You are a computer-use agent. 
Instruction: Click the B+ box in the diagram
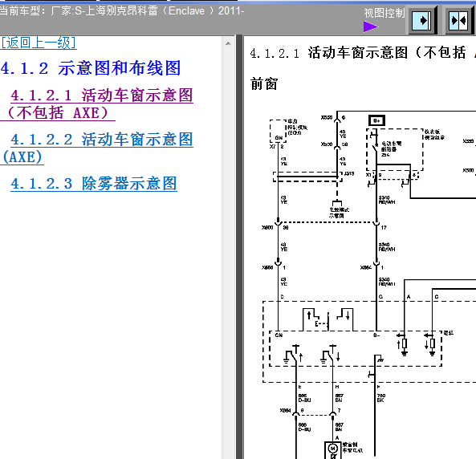pyautogui.click(x=376, y=120)
